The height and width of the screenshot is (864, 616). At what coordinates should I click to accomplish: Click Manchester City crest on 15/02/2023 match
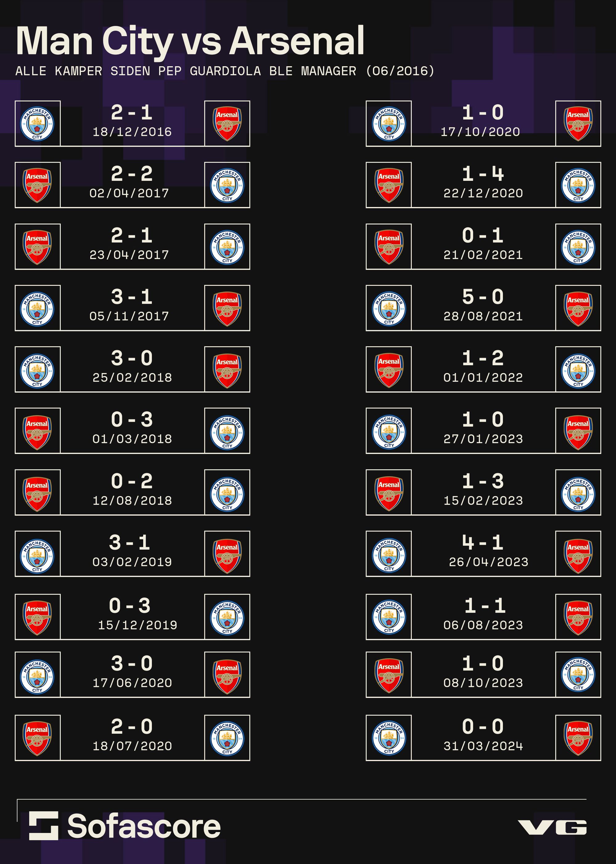pos(578,493)
